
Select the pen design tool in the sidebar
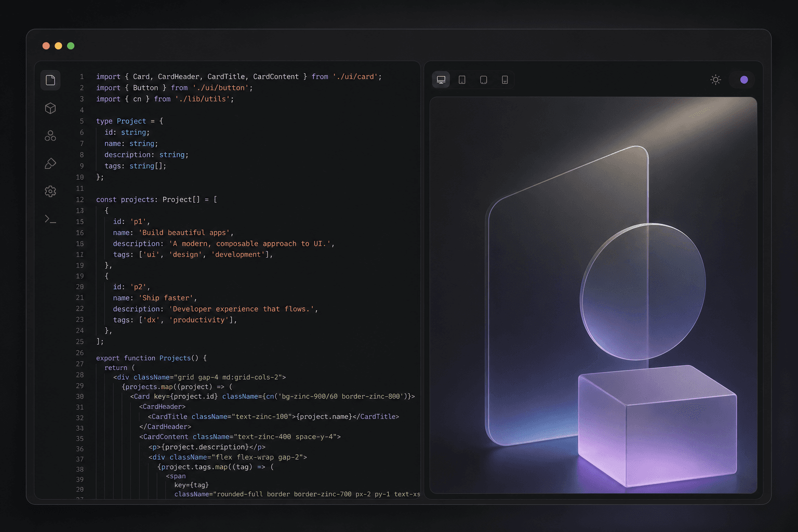[50, 164]
